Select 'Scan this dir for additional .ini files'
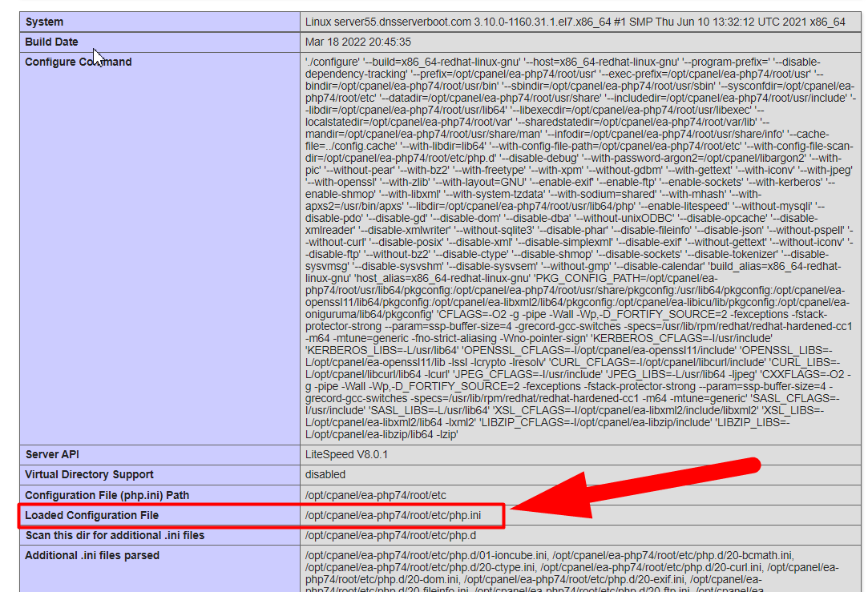The image size is (868, 592). pyautogui.click(x=115, y=536)
